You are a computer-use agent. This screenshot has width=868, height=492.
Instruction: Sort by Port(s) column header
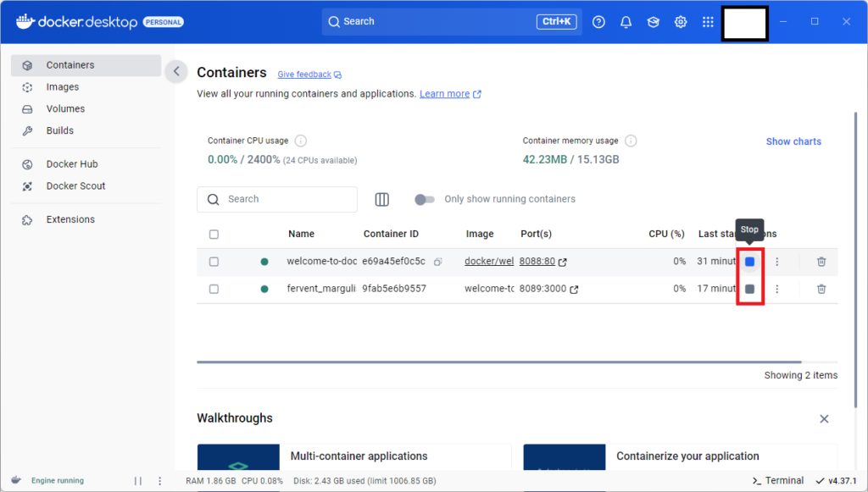(536, 234)
